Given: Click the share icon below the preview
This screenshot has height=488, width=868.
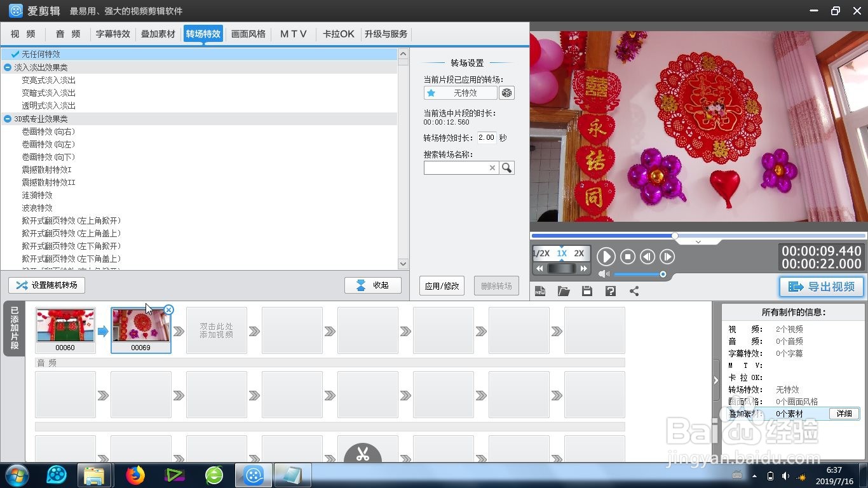Looking at the screenshot, I should point(633,290).
